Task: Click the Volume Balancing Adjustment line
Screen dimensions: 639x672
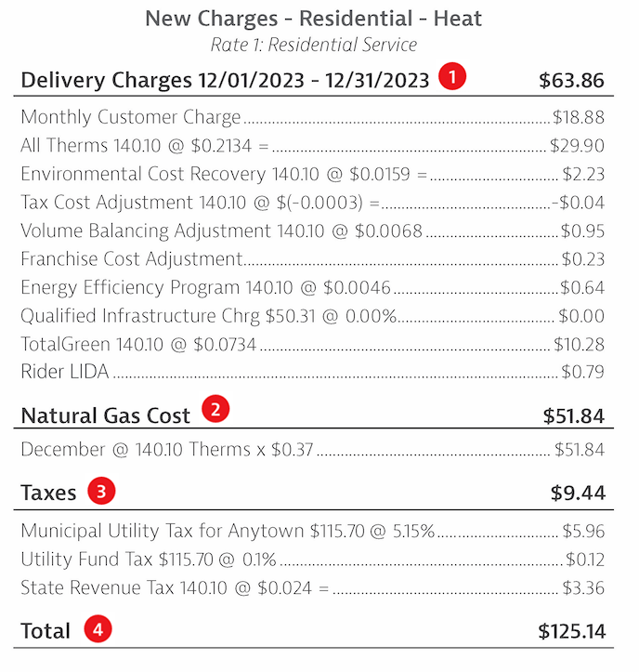Action: 313,231
